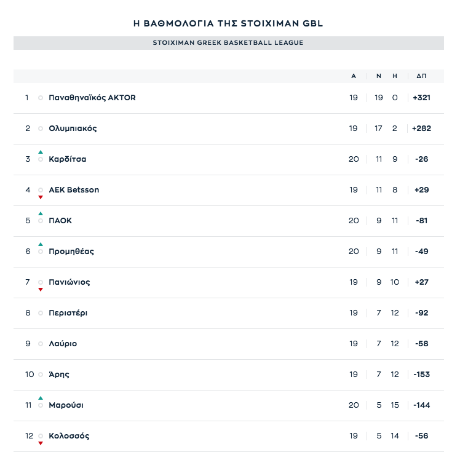Click the status circle next to Παναθηναϊκός AKTOR
476x460 pixels.
(41, 98)
